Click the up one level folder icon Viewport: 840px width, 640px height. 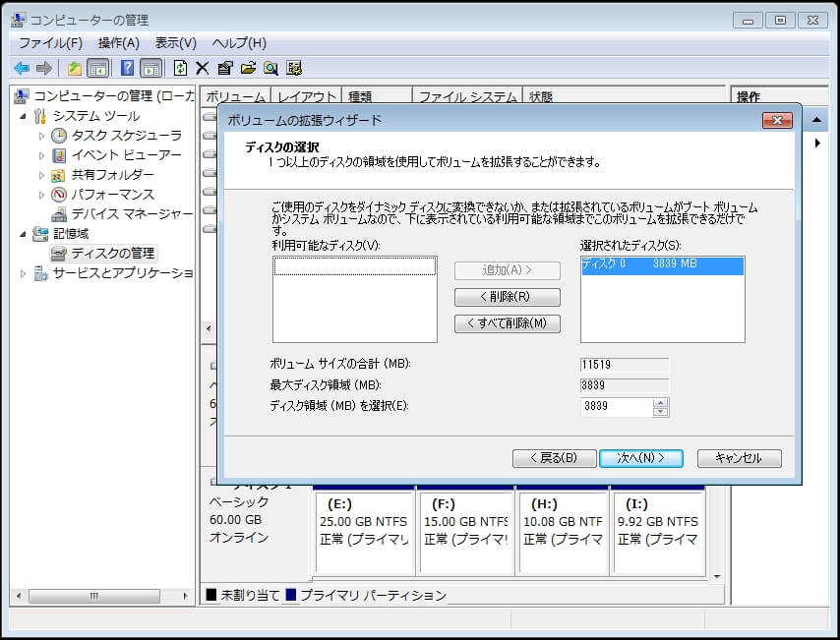tap(75, 68)
